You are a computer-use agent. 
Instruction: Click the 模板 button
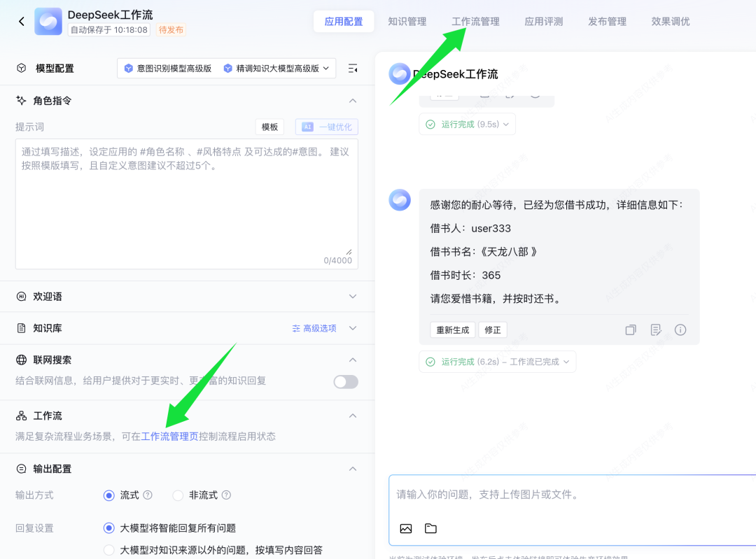pyautogui.click(x=269, y=127)
